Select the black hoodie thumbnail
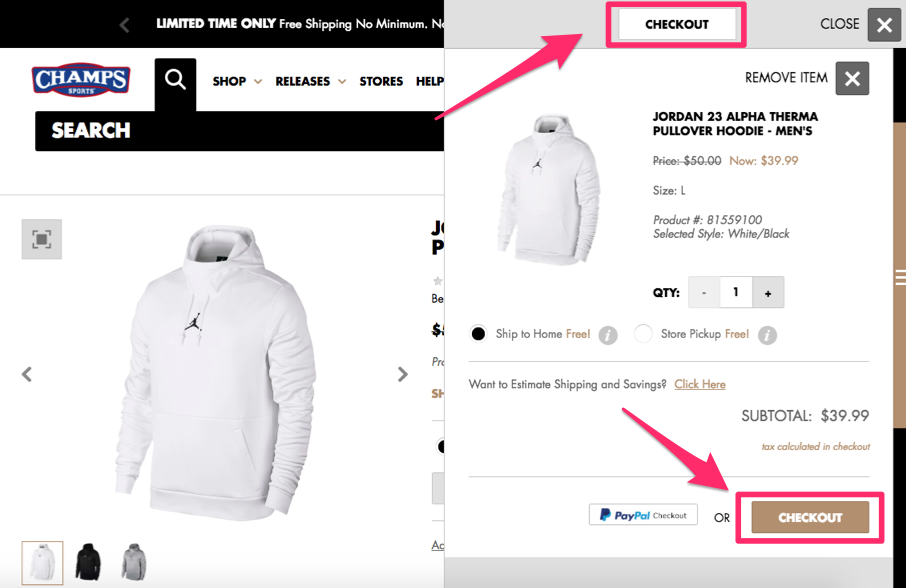Viewport: 906px width, 588px height. click(x=87, y=562)
